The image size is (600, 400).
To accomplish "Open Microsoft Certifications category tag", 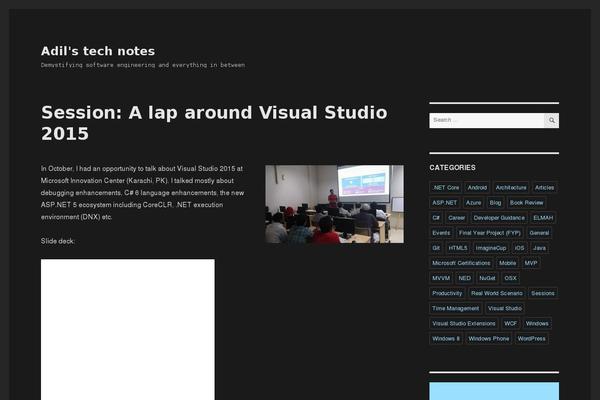I will (x=461, y=263).
